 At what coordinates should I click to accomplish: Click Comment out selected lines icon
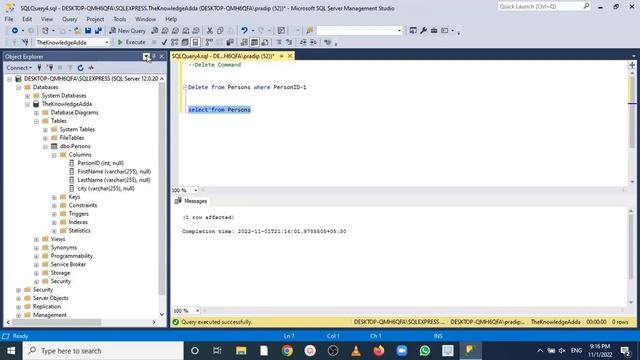point(279,42)
